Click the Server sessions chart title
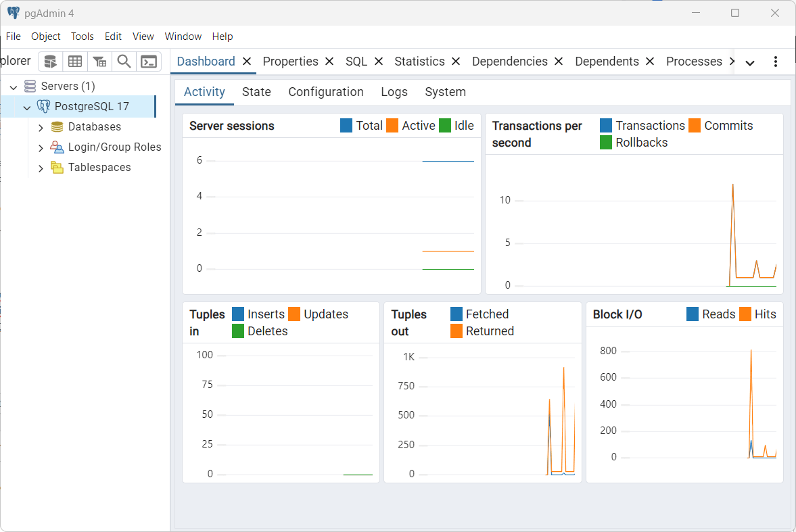 pos(231,126)
